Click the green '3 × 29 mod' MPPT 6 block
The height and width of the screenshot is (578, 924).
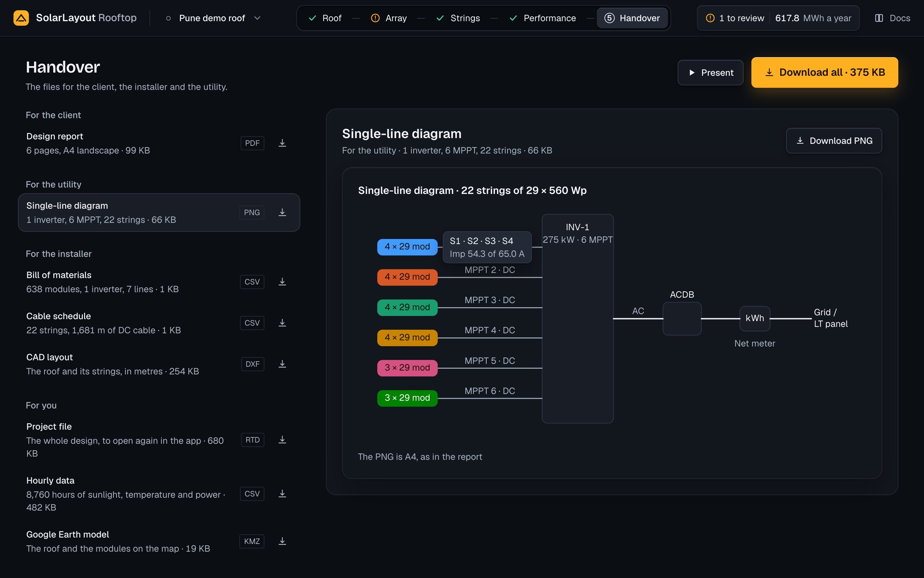click(407, 398)
